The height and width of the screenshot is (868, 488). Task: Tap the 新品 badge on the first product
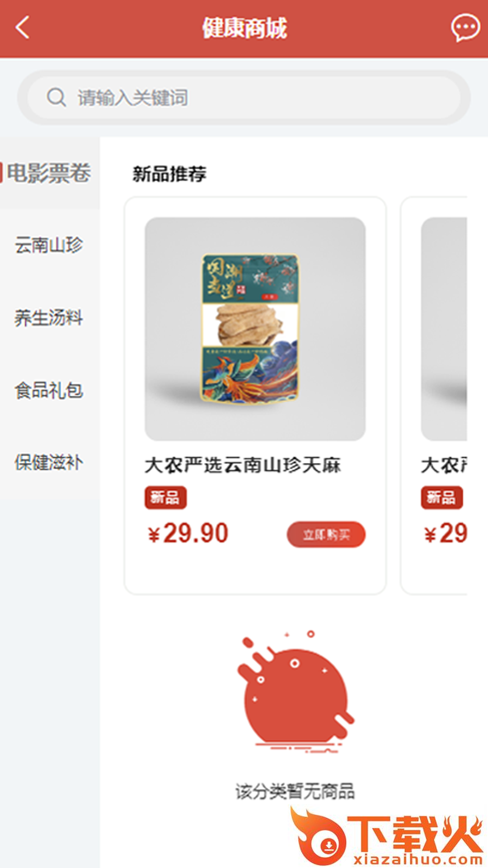click(x=165, y=498)
